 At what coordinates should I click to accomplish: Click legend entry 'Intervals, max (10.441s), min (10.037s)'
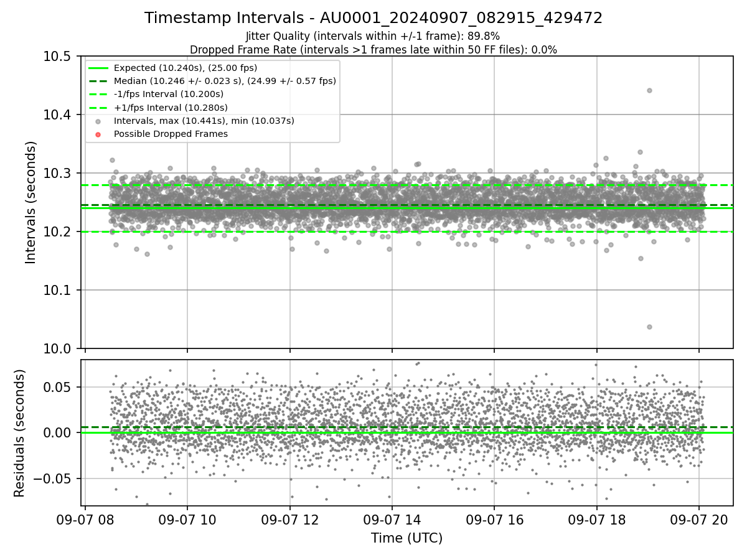[204, 121]
